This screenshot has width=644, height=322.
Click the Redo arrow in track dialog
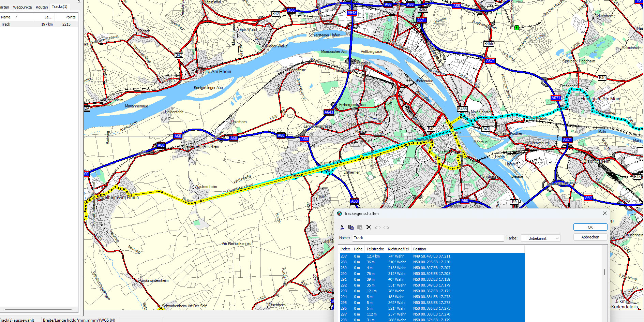point(386,228)
